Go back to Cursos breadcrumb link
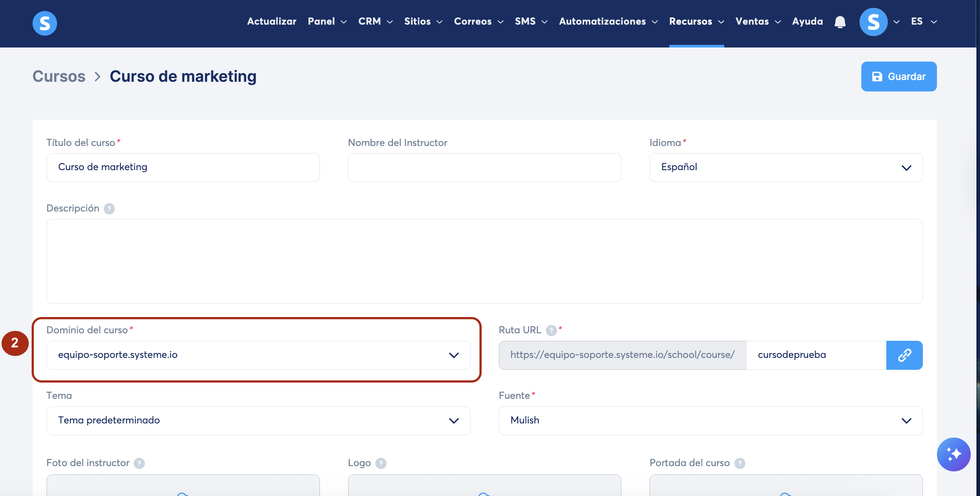The width and height of the screenshot is (980, 496). click(59, 77)
